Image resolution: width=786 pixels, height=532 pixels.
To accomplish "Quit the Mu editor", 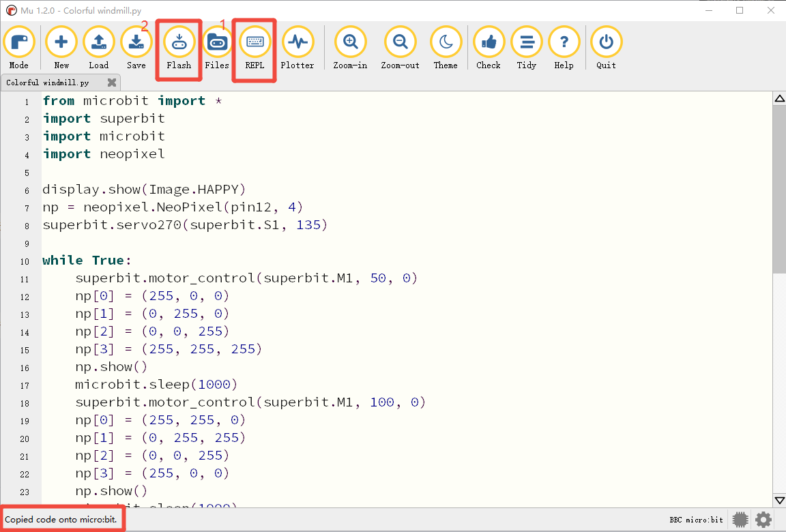I will (x=606, y=48).
